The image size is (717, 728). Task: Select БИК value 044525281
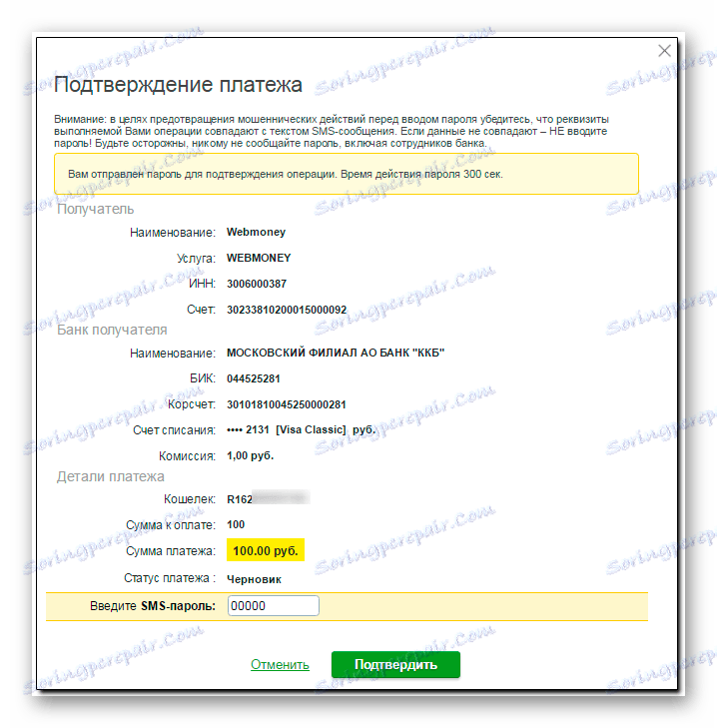pos(254,378)
